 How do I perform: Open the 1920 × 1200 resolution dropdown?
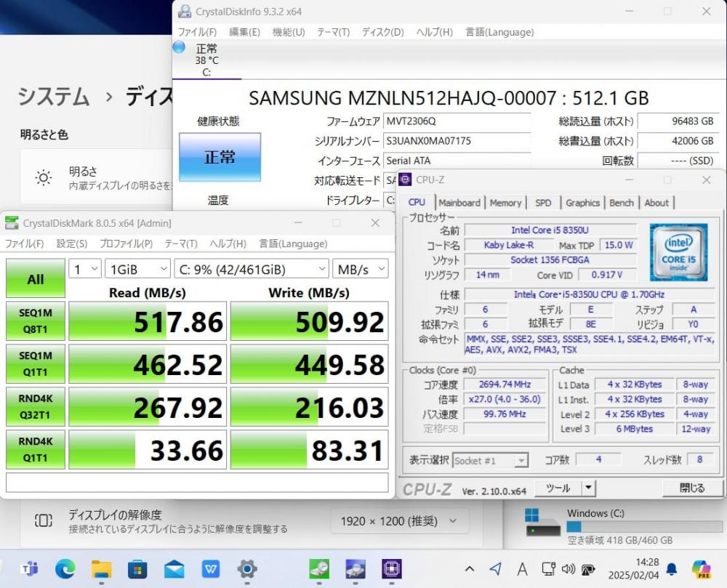[x=400, y=521]
